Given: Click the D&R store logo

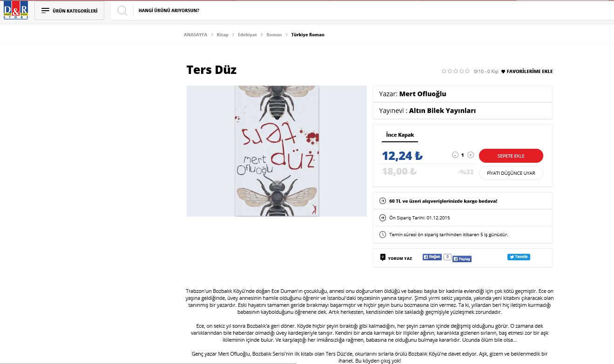Looking at the screenshot, I should tap(16, 10).
